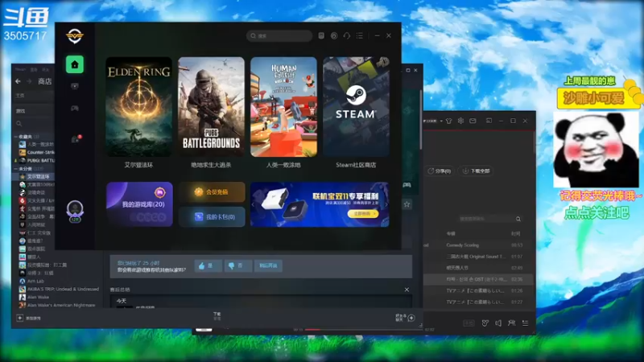This screenshot has height=362, width=644.
Task: Seek the music player red progress bar
Action: pos(363,330)
